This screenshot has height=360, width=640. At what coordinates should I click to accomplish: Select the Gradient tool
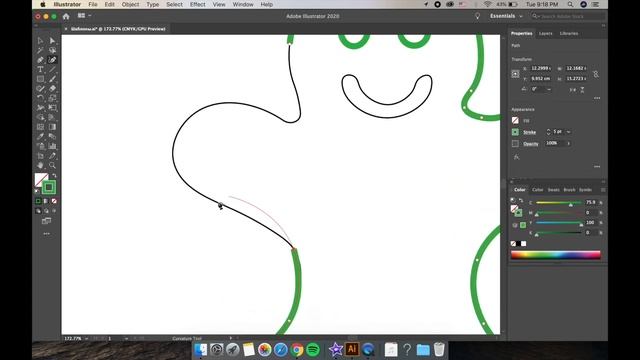tap(52, 127)
